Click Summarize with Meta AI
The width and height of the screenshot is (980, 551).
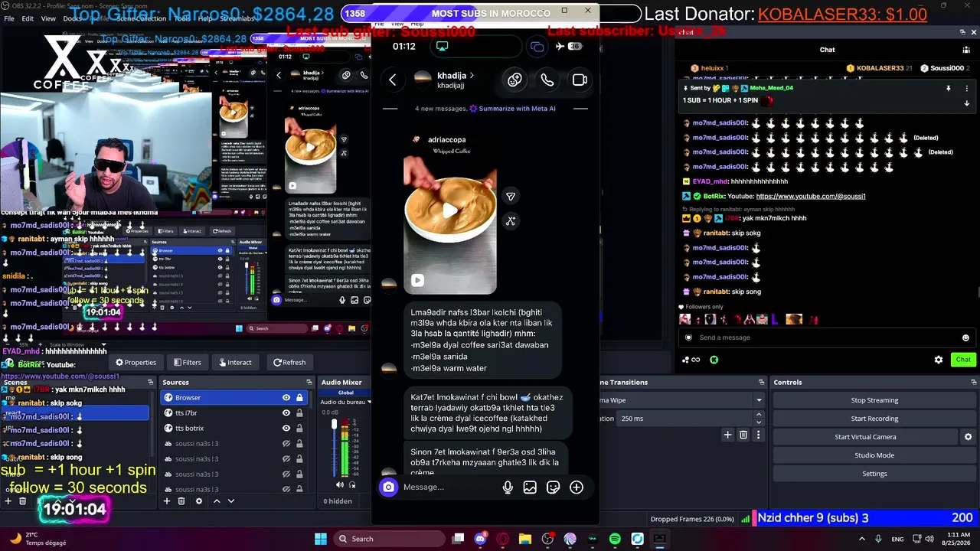click(512, 109)
